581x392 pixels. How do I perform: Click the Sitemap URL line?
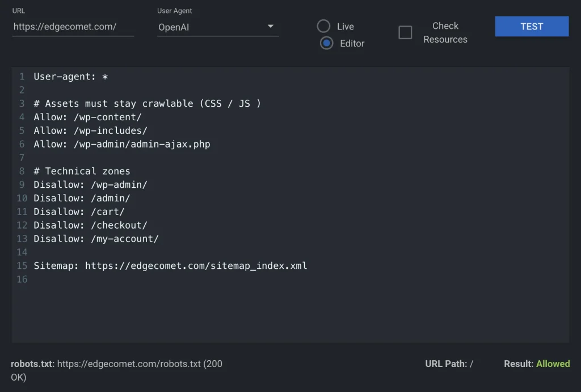click(x=170, y=265)
